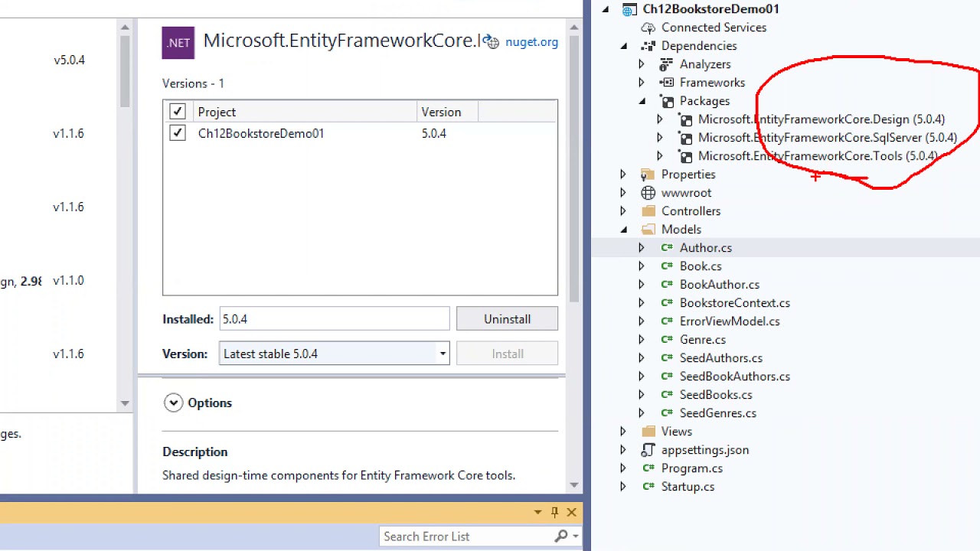Click the Uninstall button
The width and height of the screenshot is (980, 551).
(507, 319)
